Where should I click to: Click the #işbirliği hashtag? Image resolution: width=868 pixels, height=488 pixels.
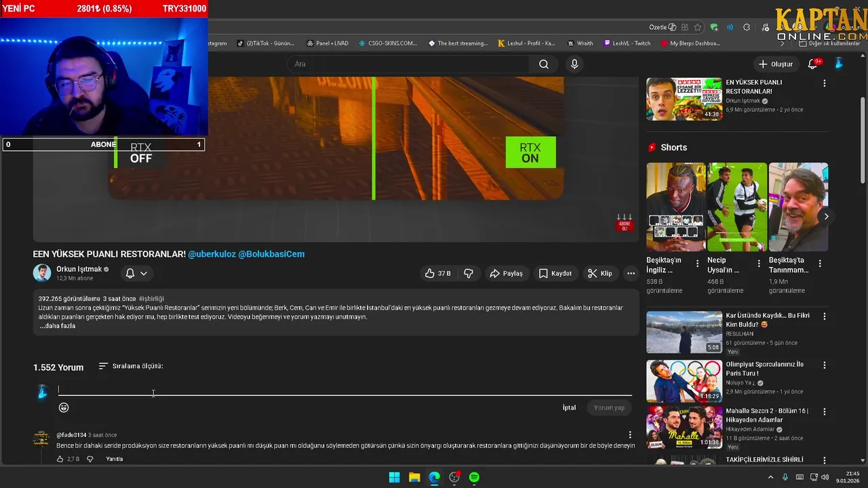click(151, 299)
